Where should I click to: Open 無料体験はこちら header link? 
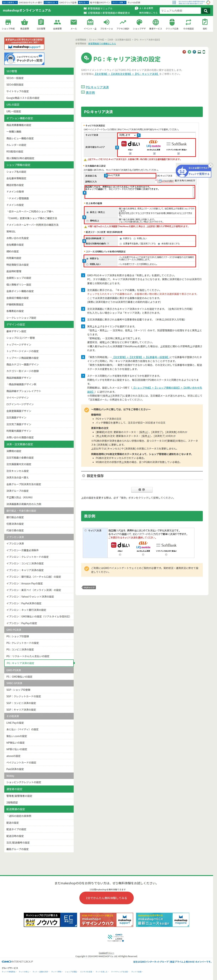pos(148,13)
